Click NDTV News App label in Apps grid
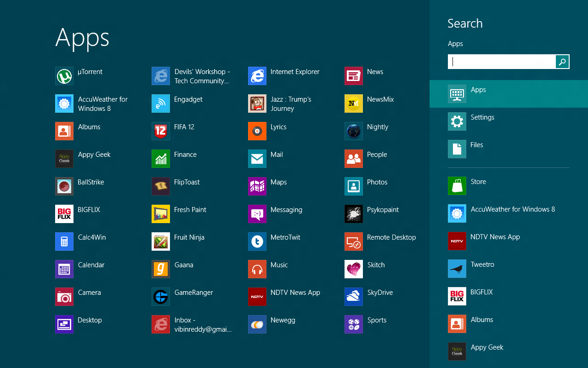 [295, 293]
